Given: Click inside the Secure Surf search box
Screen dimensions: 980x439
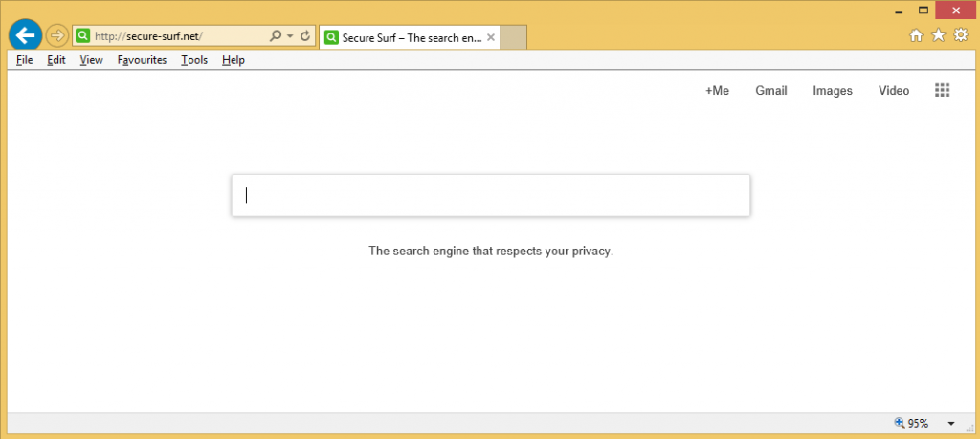Looking at the screenshot, I should point(490,195).
